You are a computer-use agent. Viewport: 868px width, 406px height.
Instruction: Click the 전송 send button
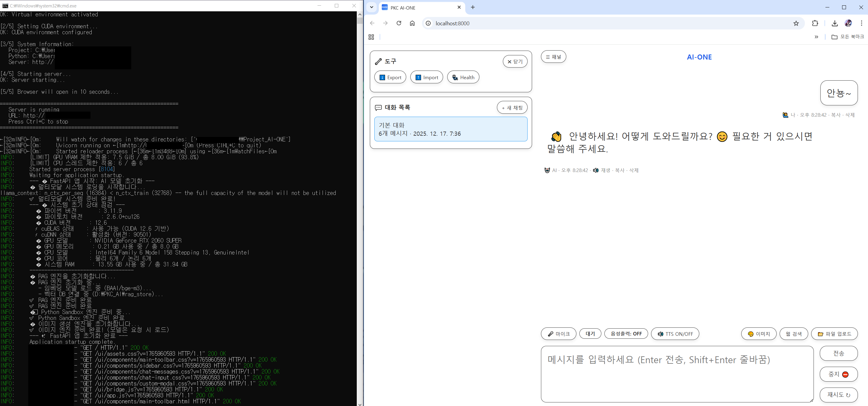(x=838, y=353)
